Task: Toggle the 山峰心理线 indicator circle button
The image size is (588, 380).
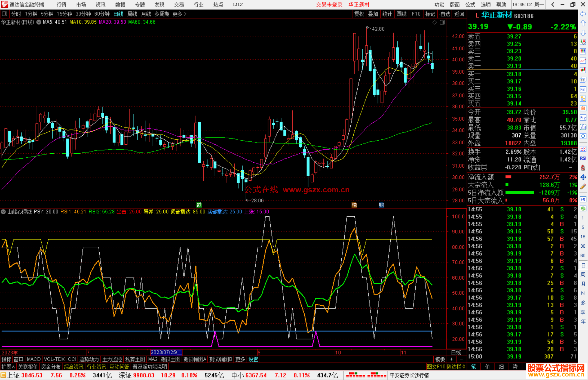Action: (x=4, y=212)
